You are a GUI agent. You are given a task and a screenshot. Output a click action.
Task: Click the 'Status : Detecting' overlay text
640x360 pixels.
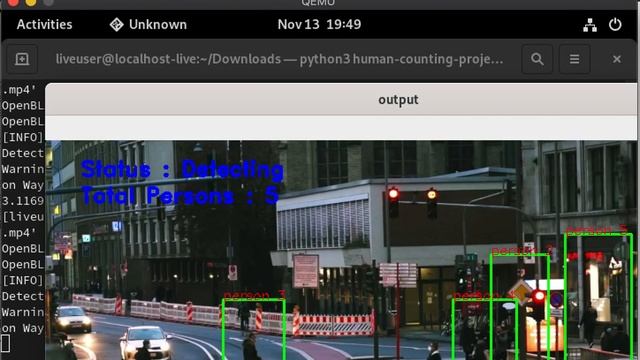click(x=182, y=169)
